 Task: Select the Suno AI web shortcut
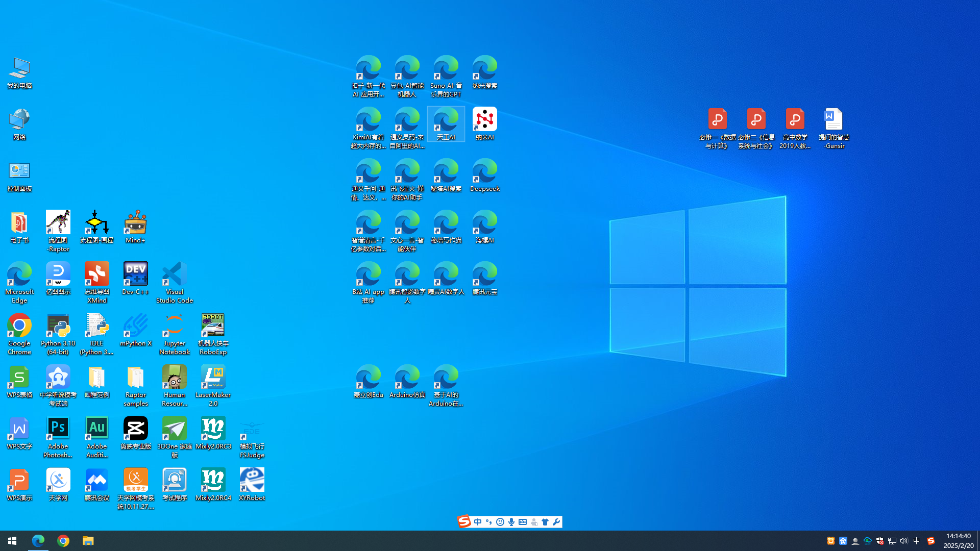446,77
